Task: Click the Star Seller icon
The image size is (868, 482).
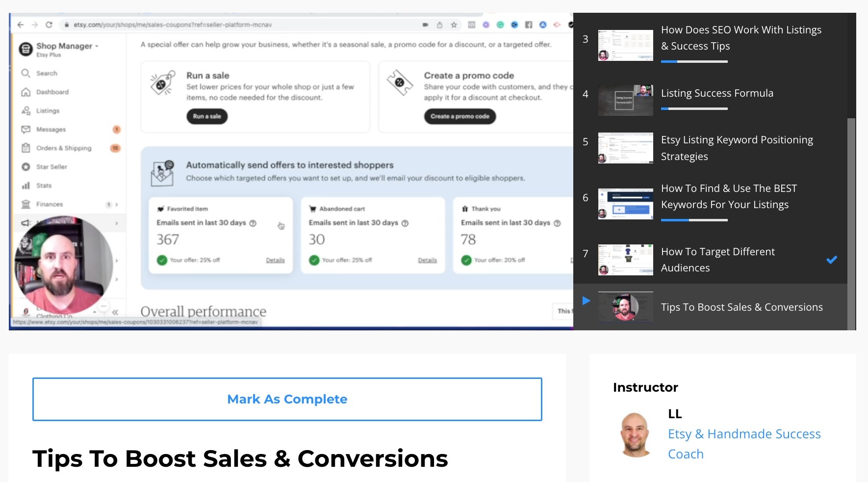Action: (x=26, y=167)
